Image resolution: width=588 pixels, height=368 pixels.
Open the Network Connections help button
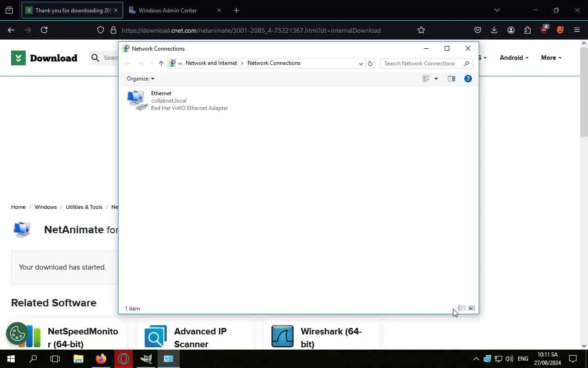pyautogui.click(x=468, y=79)
